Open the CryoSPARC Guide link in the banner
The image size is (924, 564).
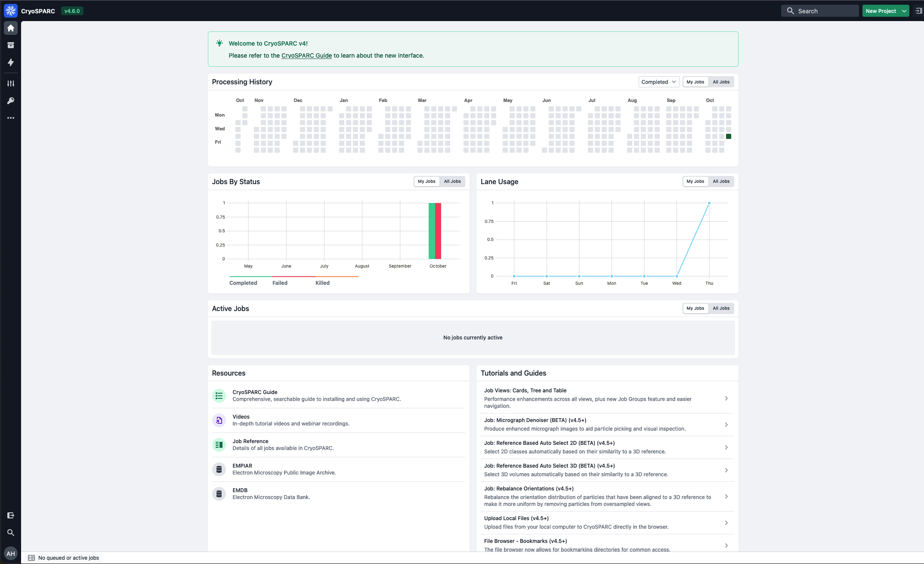[306, 55]
